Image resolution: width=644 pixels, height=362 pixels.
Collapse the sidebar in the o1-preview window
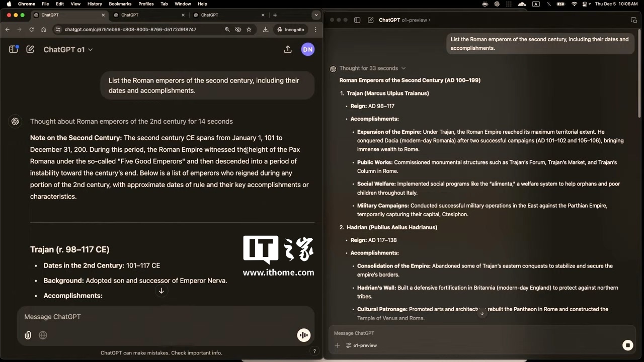(357, 20)
